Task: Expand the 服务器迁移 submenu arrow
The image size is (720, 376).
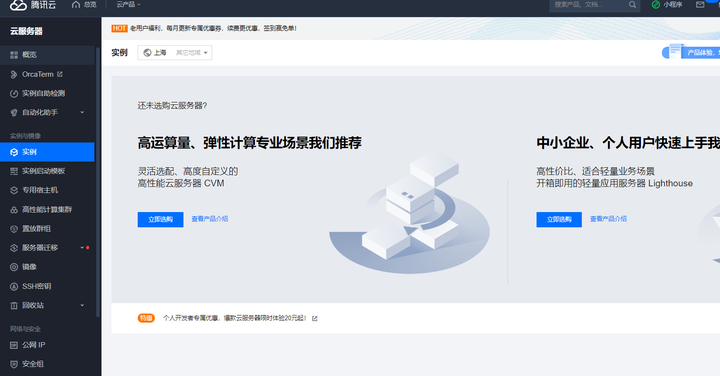Action: pyautogui.click(x=82, y=247)
